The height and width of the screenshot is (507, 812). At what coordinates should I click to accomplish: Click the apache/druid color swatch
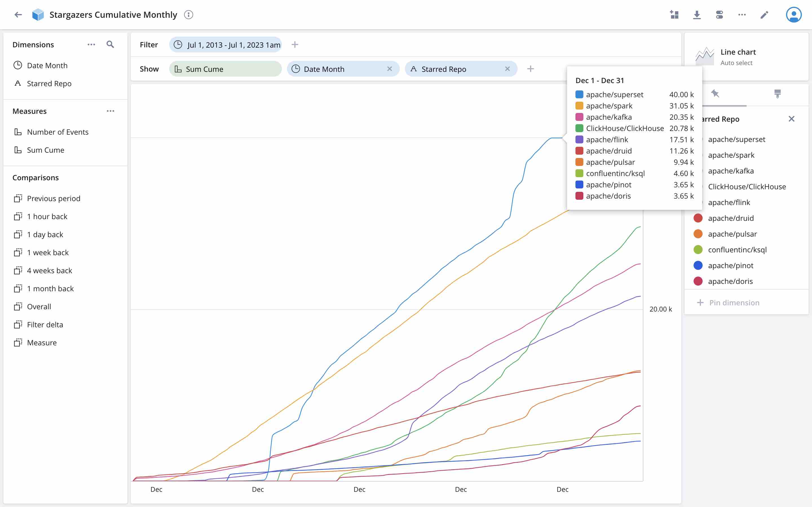698,218
